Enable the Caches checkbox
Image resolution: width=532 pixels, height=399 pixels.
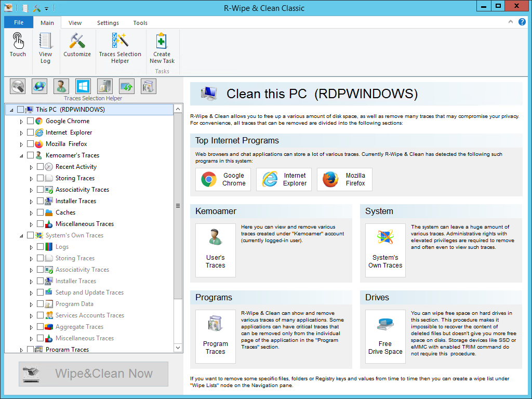tap(40, 212)
